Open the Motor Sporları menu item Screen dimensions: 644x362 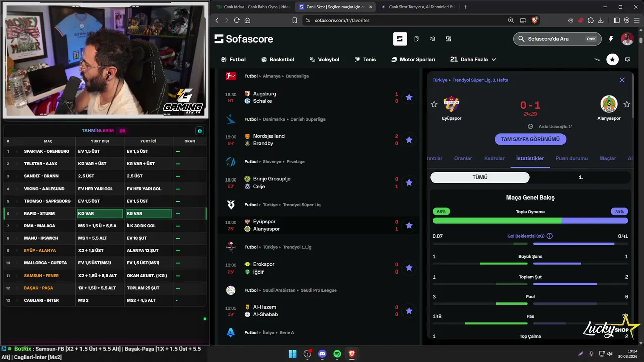coord(413,59)
